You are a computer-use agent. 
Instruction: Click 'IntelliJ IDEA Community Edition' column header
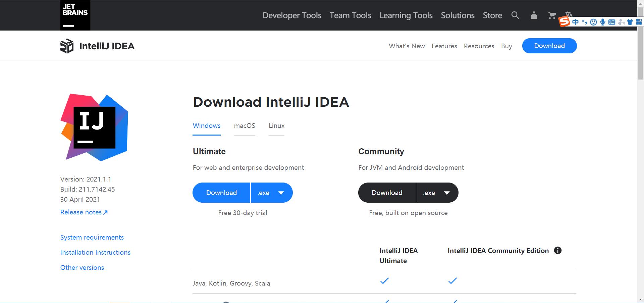pyautogui.click(x=498, y=251)
